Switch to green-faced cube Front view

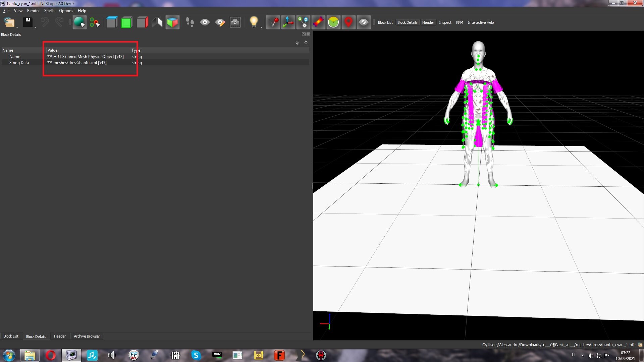pos(126,22)
